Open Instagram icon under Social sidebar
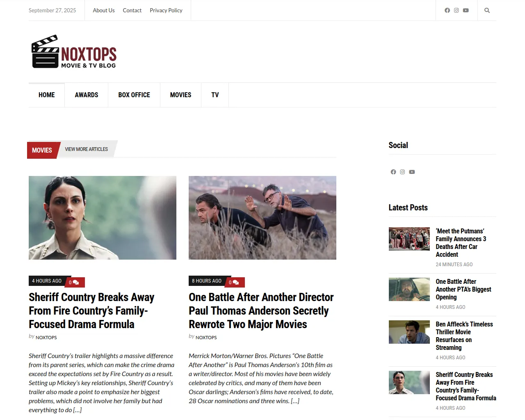The height and width of the screenshot is (420, 525). tap(402, 172)
